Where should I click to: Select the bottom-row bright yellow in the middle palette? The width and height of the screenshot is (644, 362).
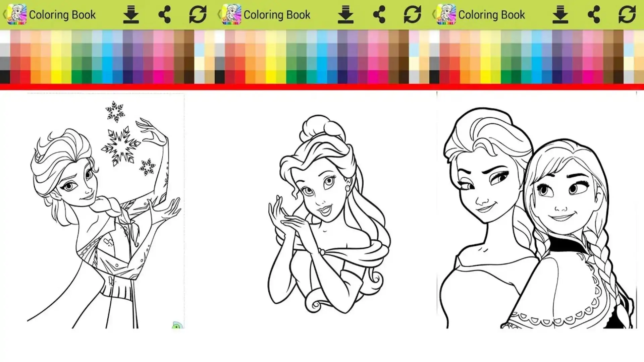pos(271,77)
